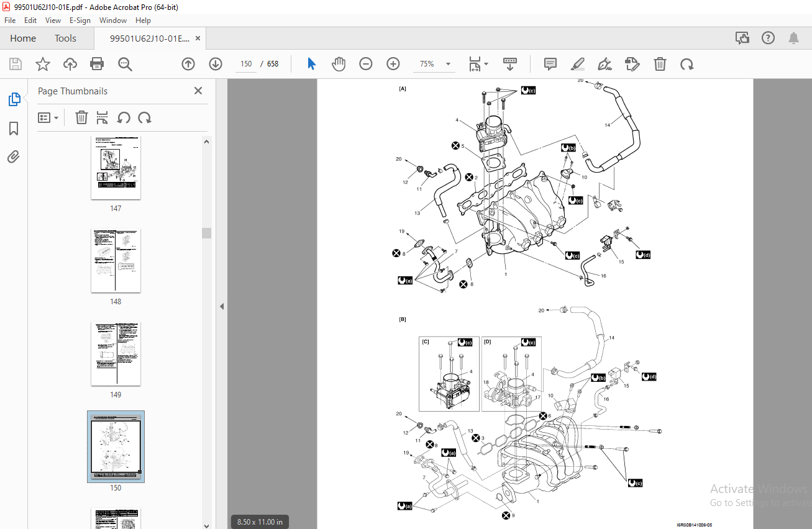Add a comment with the sticky note icon
The image size is (812, 529).
point(550,64)
